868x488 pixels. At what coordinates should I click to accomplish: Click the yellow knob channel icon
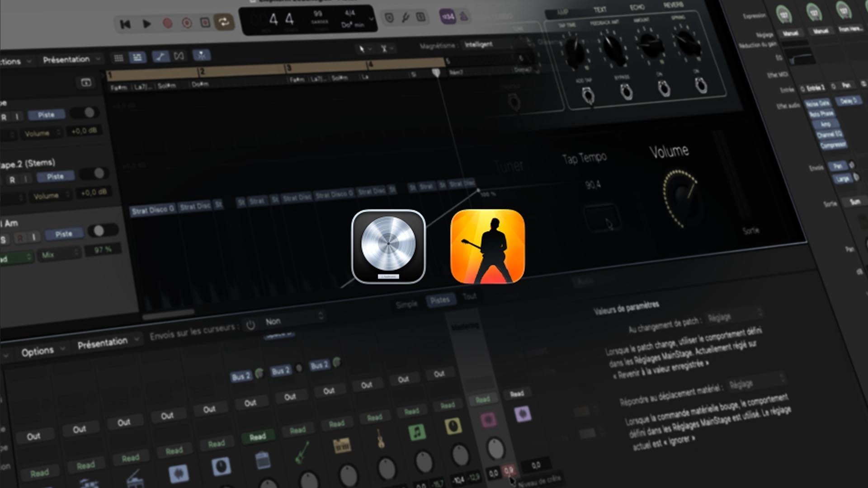453,426
